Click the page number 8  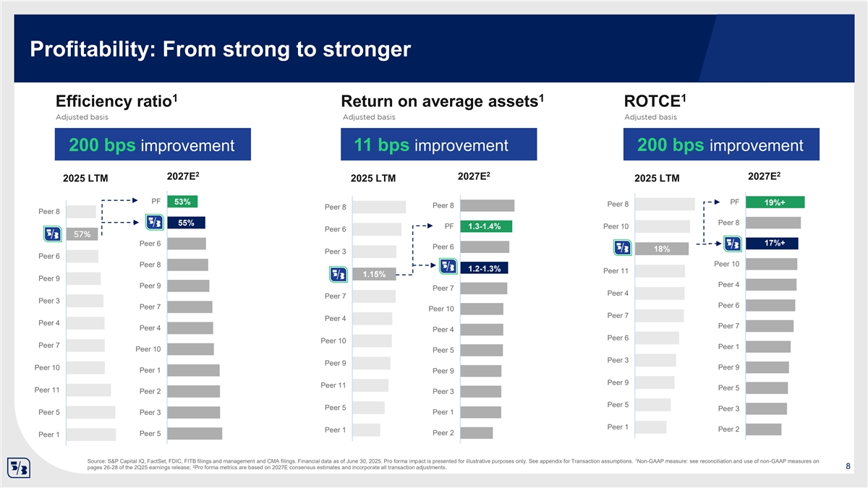tap(848, 467)
